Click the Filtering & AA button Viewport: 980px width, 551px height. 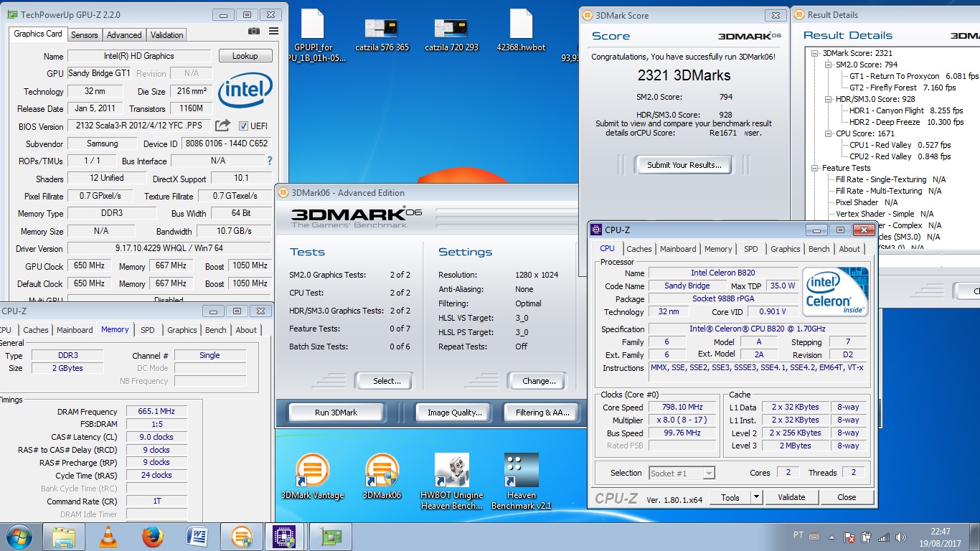point(542,413)
